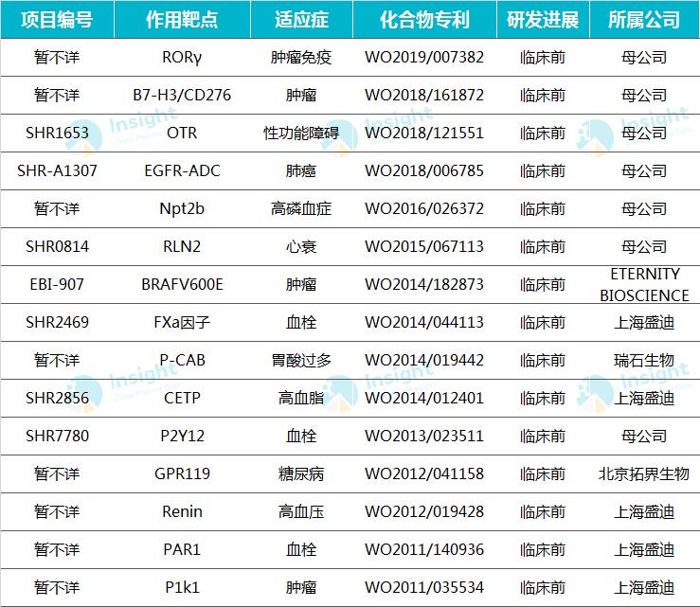Select project code SHR2856
This screenshot has height=607, width=700.
[x=57, y=399]
